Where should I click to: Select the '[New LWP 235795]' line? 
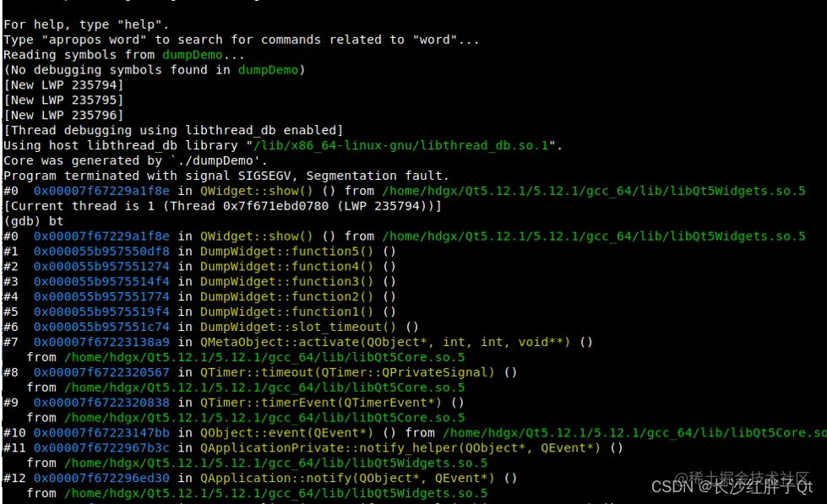coord(63,100)
